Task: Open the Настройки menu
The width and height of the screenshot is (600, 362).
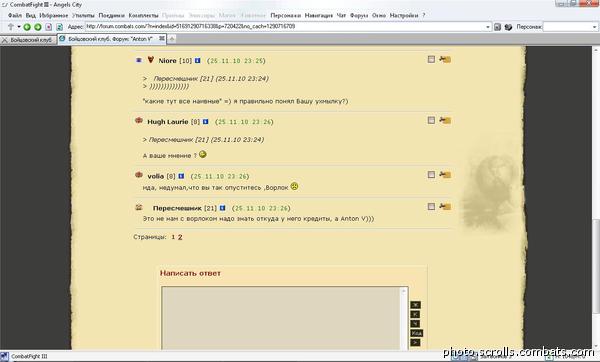Action: 404,16
